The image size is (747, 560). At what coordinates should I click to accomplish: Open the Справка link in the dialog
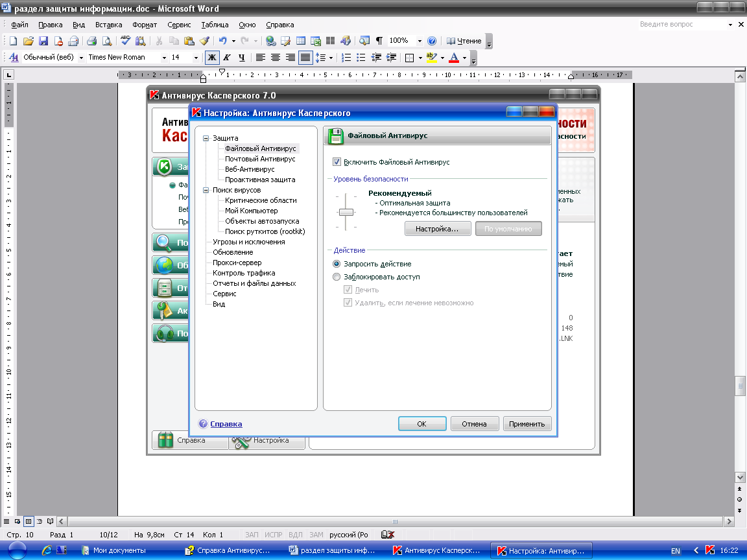click(226, 424)
